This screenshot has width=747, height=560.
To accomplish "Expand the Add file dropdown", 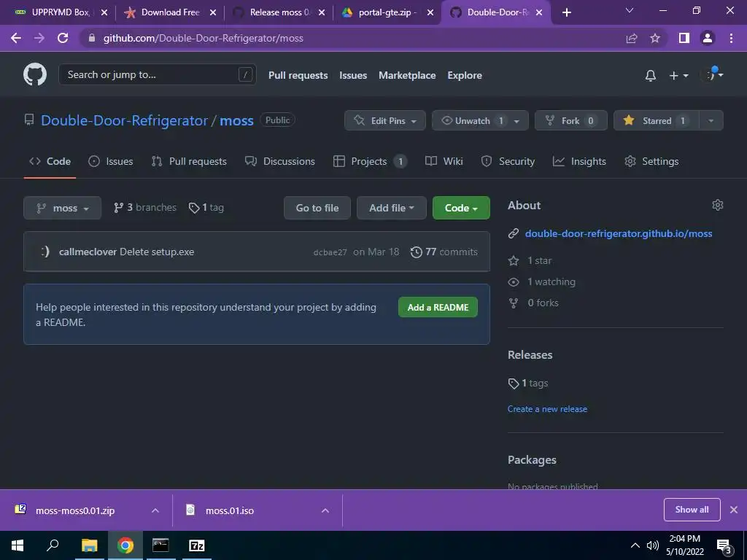I will pos(391,208).
